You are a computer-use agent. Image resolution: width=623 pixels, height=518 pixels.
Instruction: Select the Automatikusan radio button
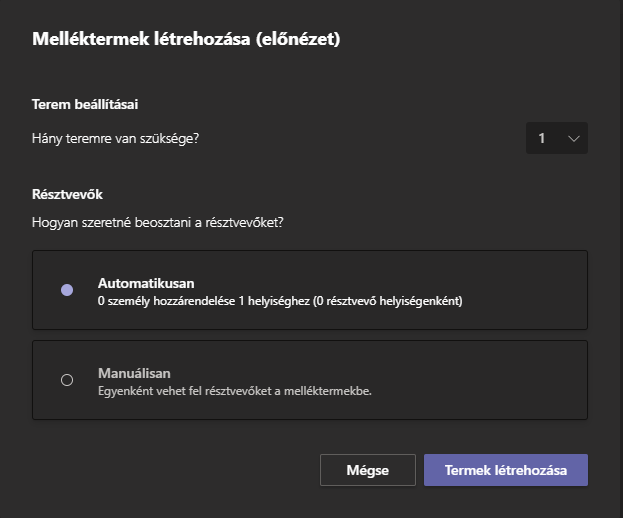click(67, 290)
